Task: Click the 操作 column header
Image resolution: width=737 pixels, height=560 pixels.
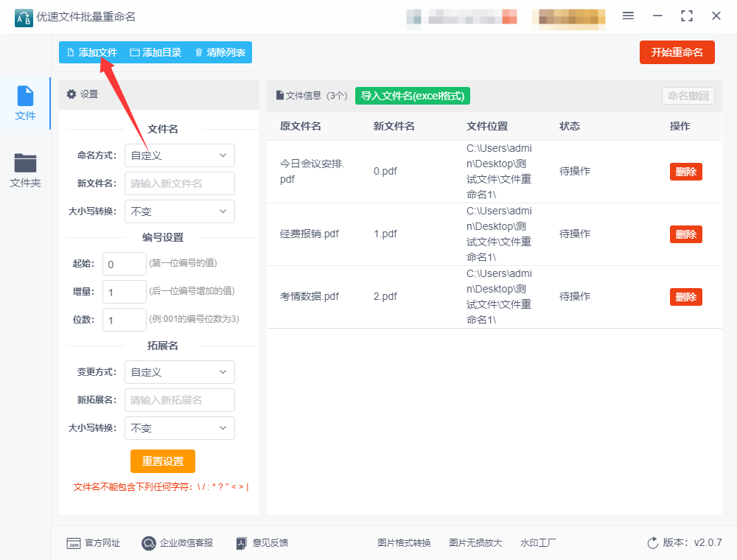Action: 680,126
